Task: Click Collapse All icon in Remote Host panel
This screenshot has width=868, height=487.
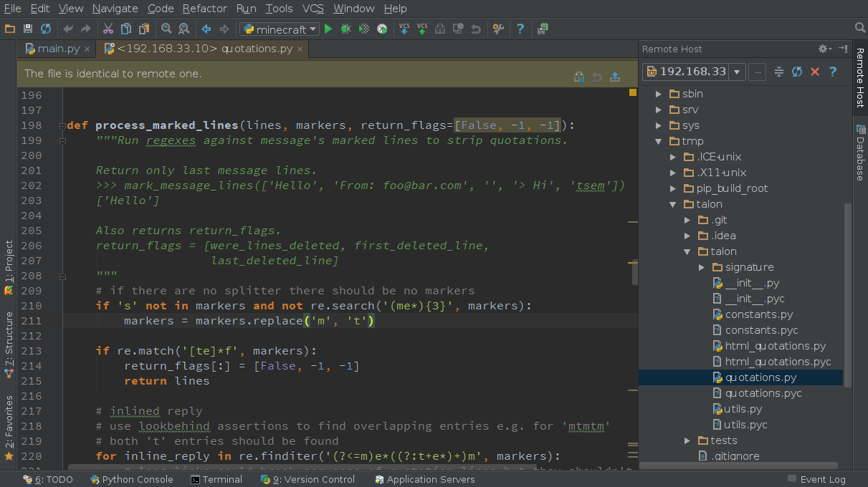Action: click(x=779, y=72)
